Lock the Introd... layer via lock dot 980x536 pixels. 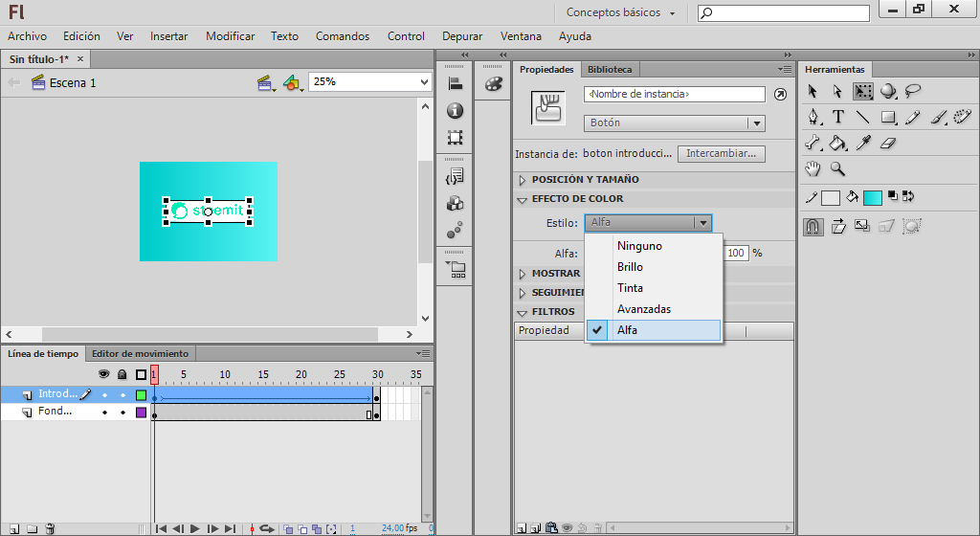[x=122, y=394]
